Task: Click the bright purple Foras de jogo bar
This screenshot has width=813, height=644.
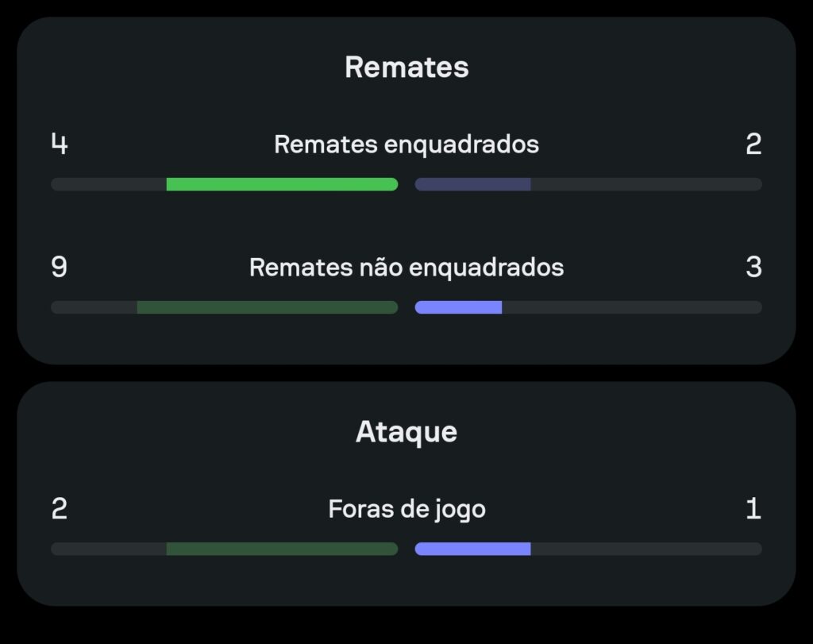Action: [x=472, y=550]
